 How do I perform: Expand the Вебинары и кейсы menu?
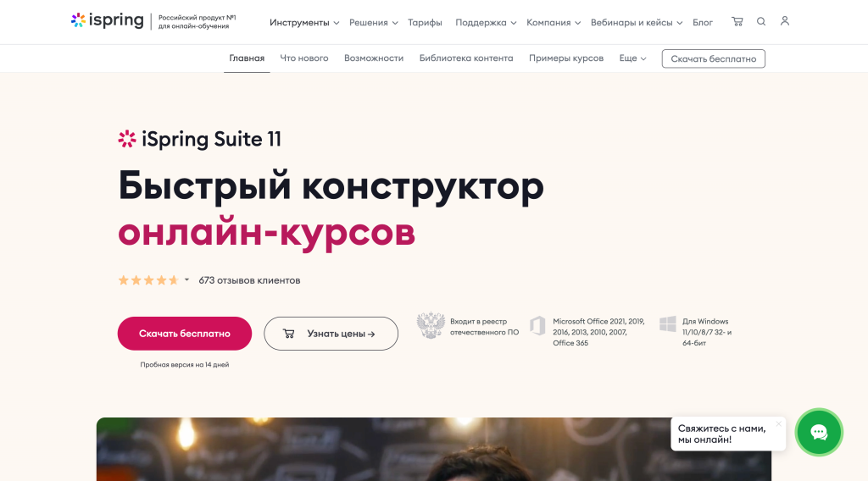[x=637, y=23]
